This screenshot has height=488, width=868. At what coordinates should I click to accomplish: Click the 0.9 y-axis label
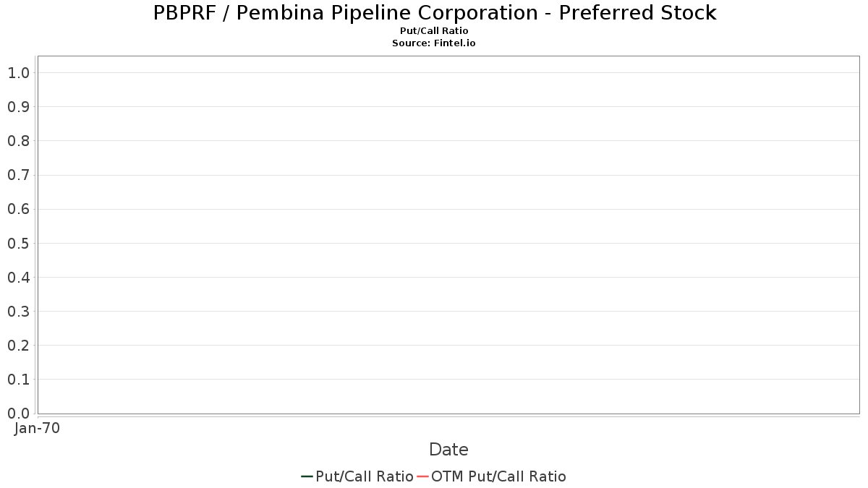pyautogui.click(x=18, y=106)
